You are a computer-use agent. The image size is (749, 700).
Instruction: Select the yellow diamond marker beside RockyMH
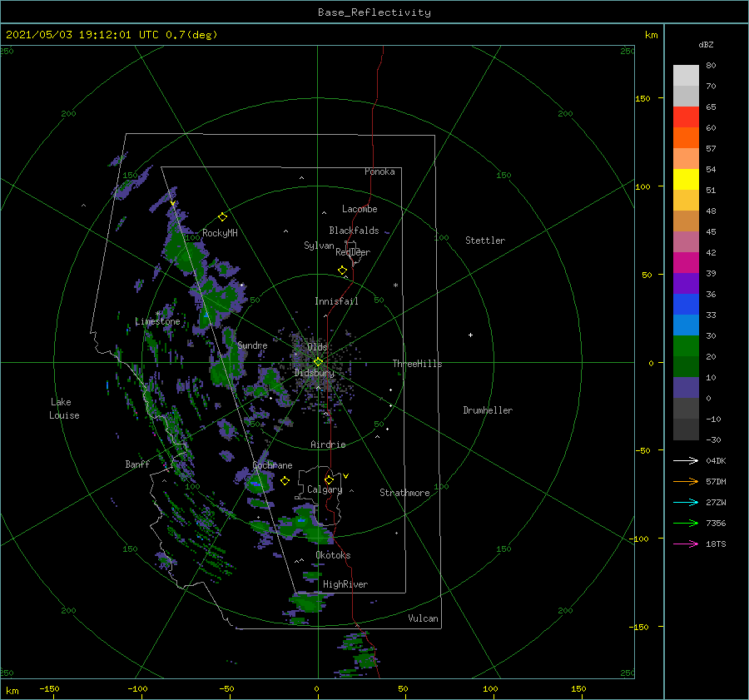222,217
